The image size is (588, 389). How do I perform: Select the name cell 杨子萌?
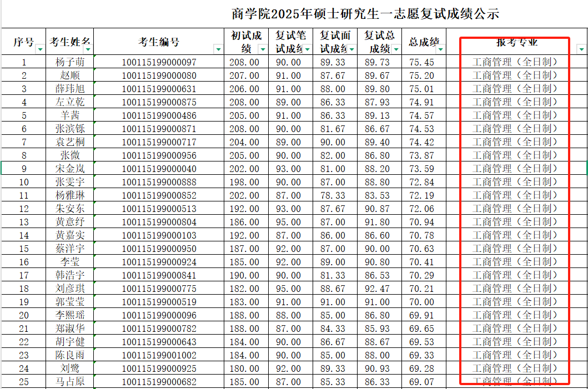pos(70,62)
